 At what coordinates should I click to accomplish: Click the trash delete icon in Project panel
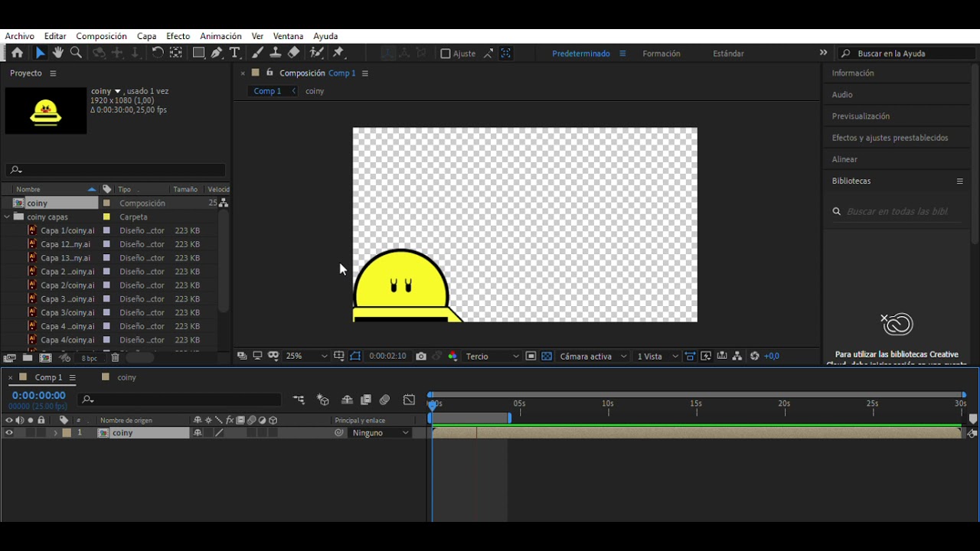point(115,357)
